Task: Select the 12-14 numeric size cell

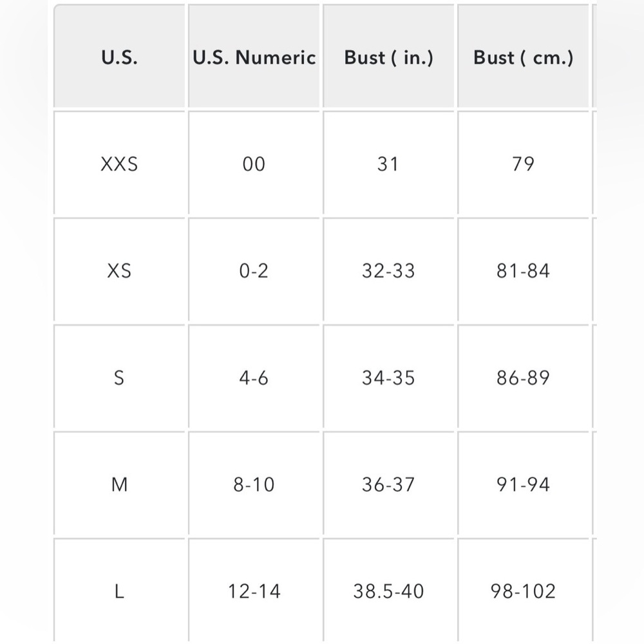Action: click(x=254, y=590)
